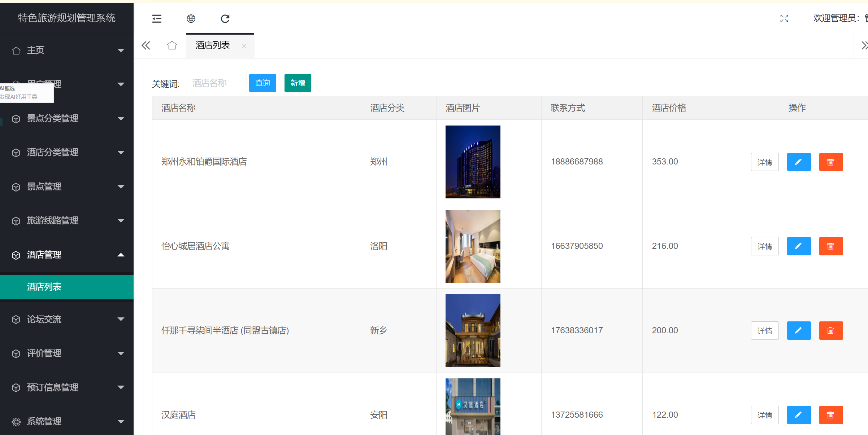This screenshot has width=868, height=435.
Task: Expand the 景点分类管理 menu section
Action: (52, 119)
